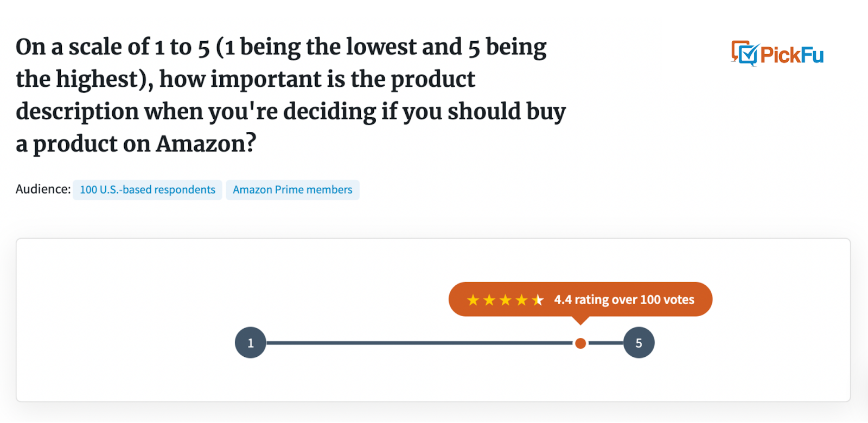Click the scale endpoint labeled 1
The width and height of the screenshot is (868, 423).
pyautogui.click(x=251, y=343)
